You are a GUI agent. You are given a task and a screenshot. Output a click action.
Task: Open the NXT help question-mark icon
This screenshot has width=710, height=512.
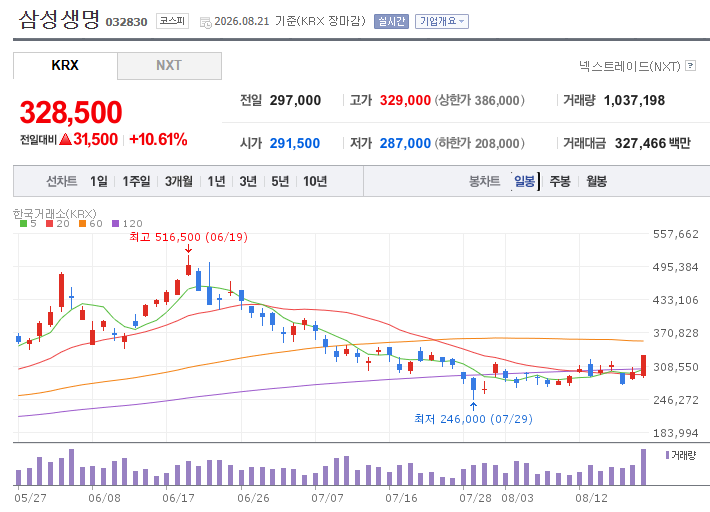pyautogui.click(x=690, y=66)
